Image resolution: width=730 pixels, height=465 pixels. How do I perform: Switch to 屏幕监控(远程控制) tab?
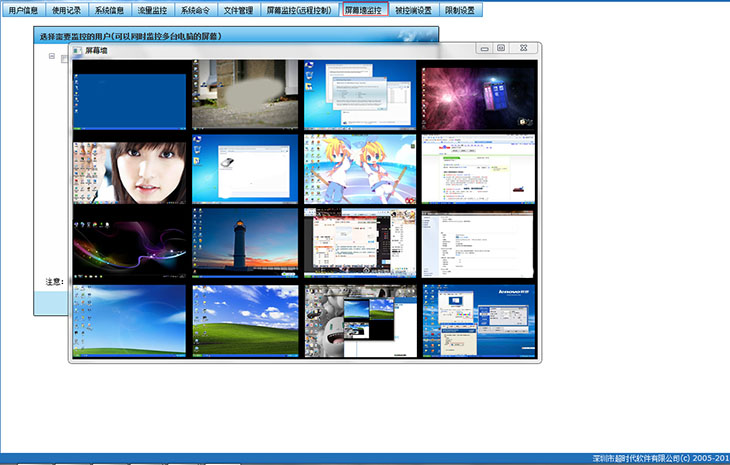299,10
